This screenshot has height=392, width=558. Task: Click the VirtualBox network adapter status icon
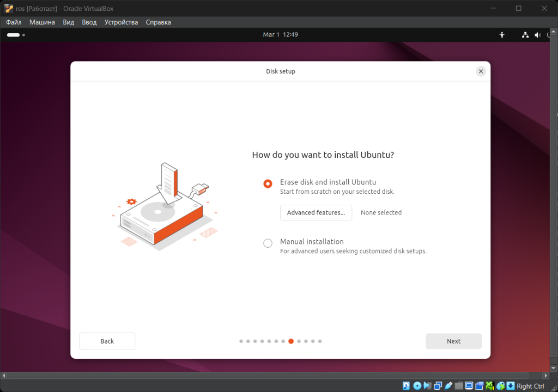[438, 386]
